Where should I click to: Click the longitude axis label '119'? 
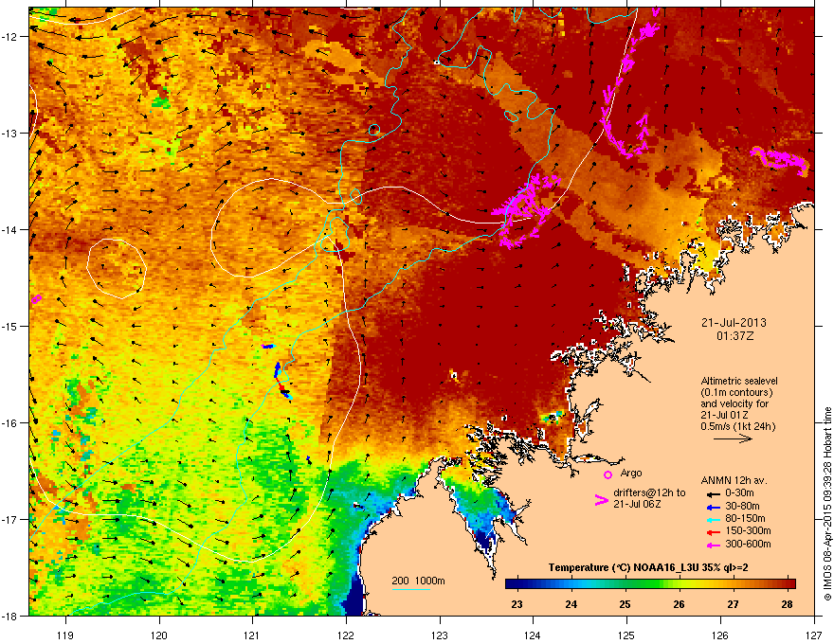(65, 635)
